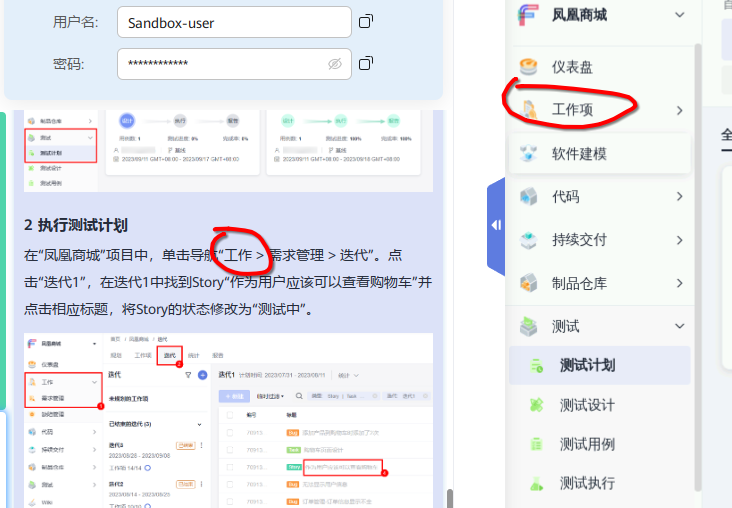The image size is (732, 508).
Task: Click the 仪表盘 dashboard icon
Action: click(528, 67)
